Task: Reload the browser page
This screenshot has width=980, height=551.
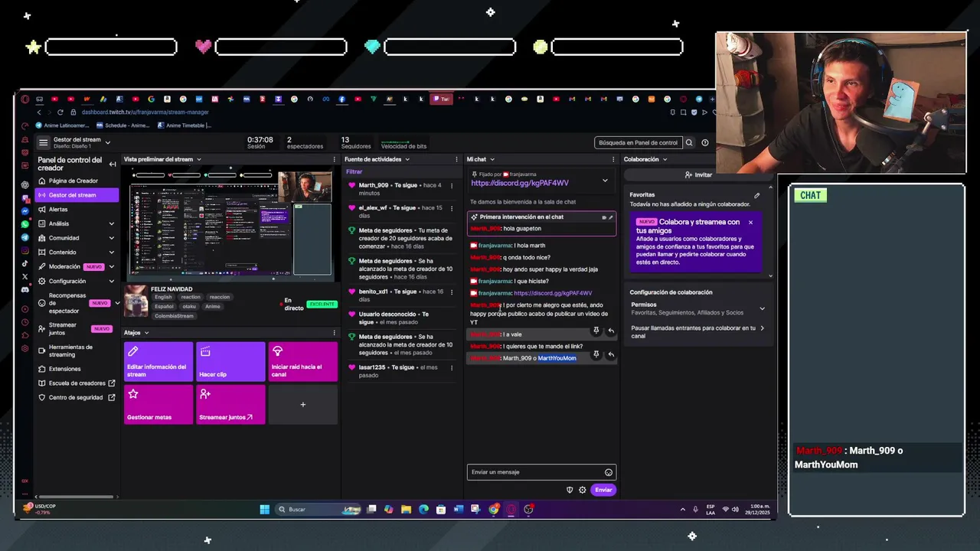Action: 60,112
